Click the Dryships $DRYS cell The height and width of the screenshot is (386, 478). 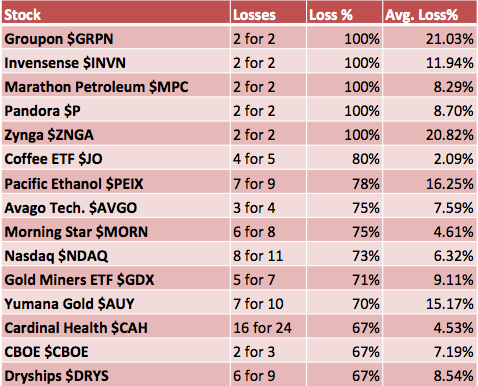coord(116,375)
